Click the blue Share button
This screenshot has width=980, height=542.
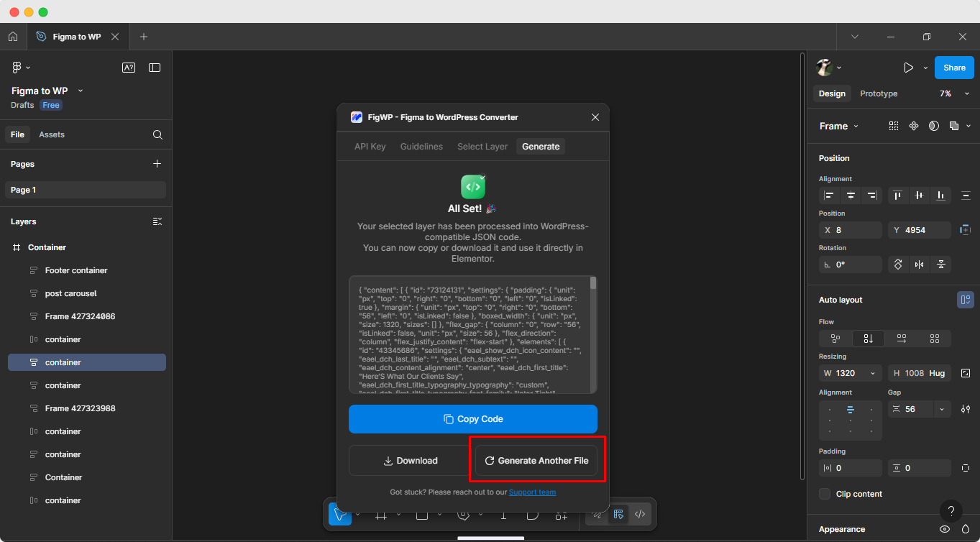point(954,68)
